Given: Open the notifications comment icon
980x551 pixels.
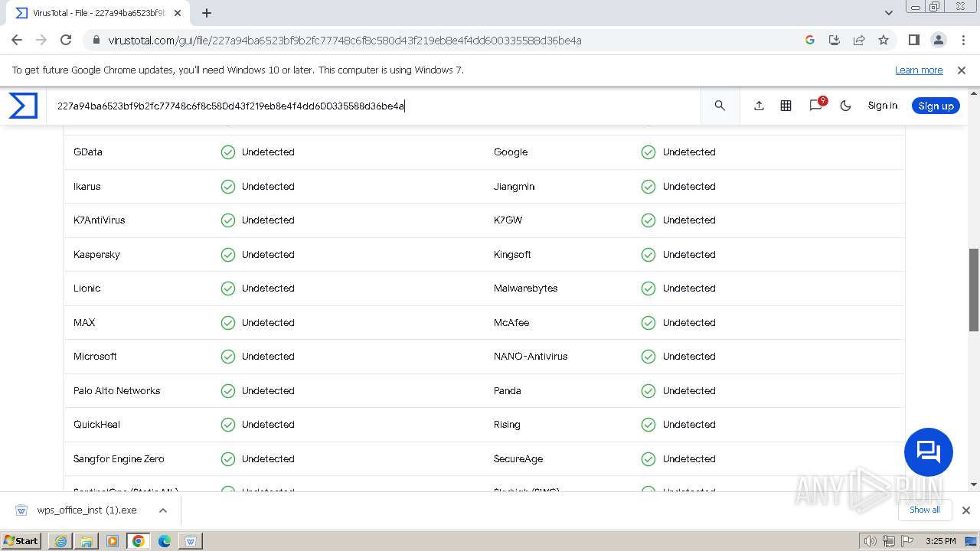Looking at the screenshot, I should [x=816, y=106].
